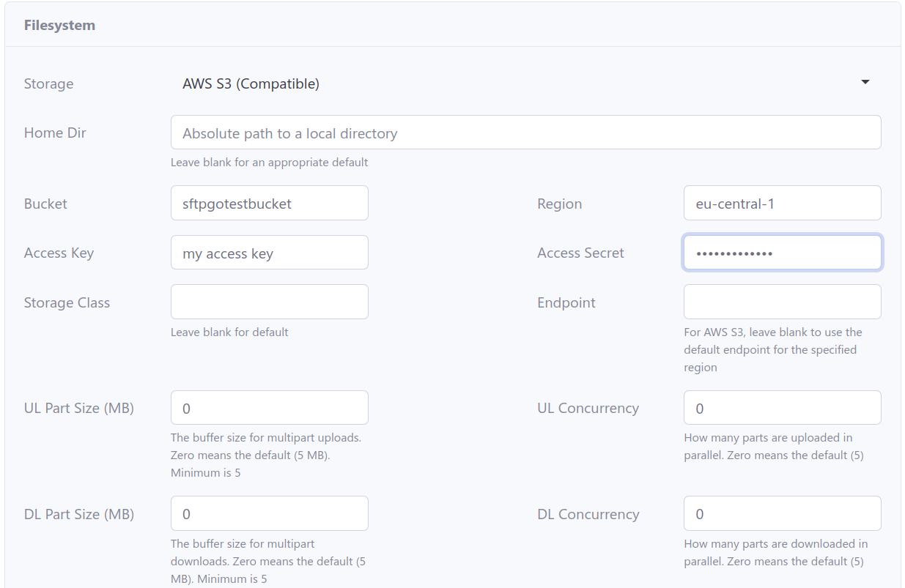Click the UL Part Size (MB) label

pyautogui.click(x=78, y=408)
